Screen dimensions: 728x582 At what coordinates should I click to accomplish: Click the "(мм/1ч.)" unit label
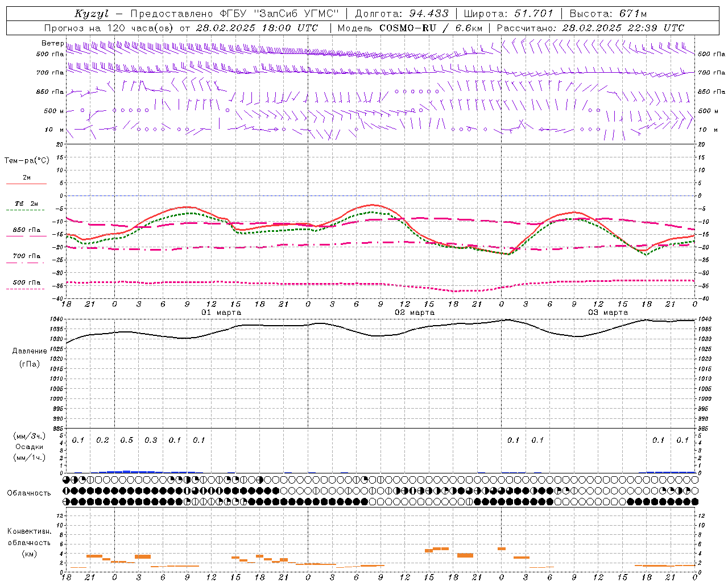coord(30,458)
